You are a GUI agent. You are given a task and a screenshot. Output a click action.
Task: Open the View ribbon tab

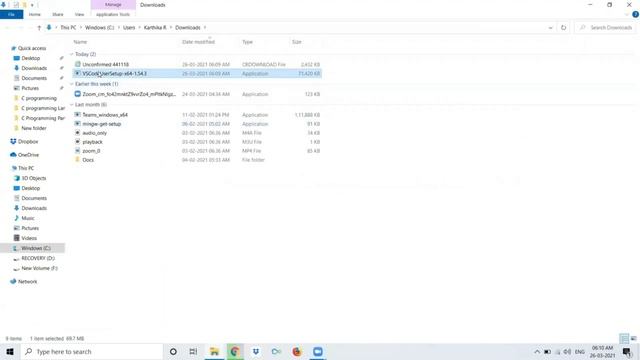tap(79, 14)
